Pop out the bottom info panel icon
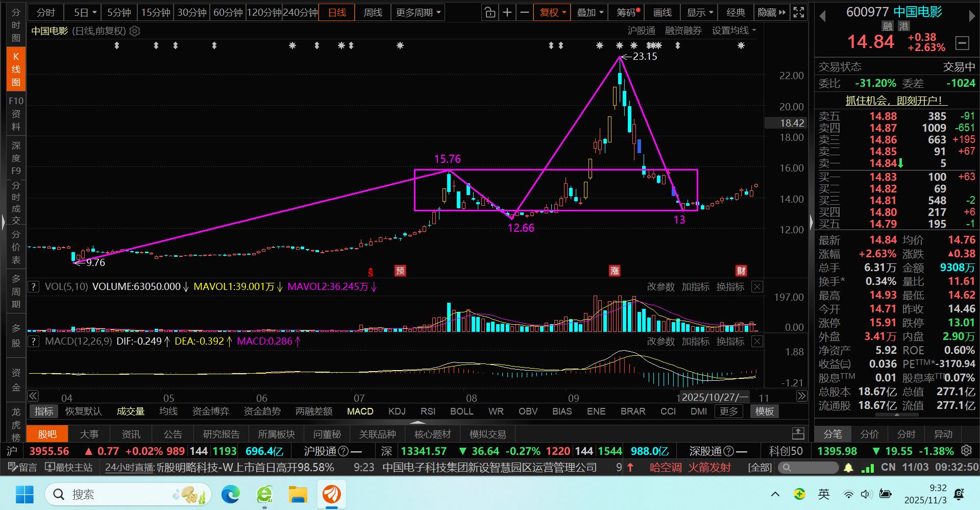 [798, 434]
